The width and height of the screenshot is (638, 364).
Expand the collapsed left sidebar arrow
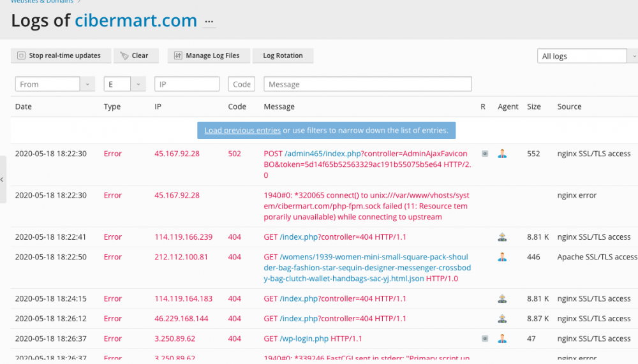pyautogui.click(x=3, y=179)
